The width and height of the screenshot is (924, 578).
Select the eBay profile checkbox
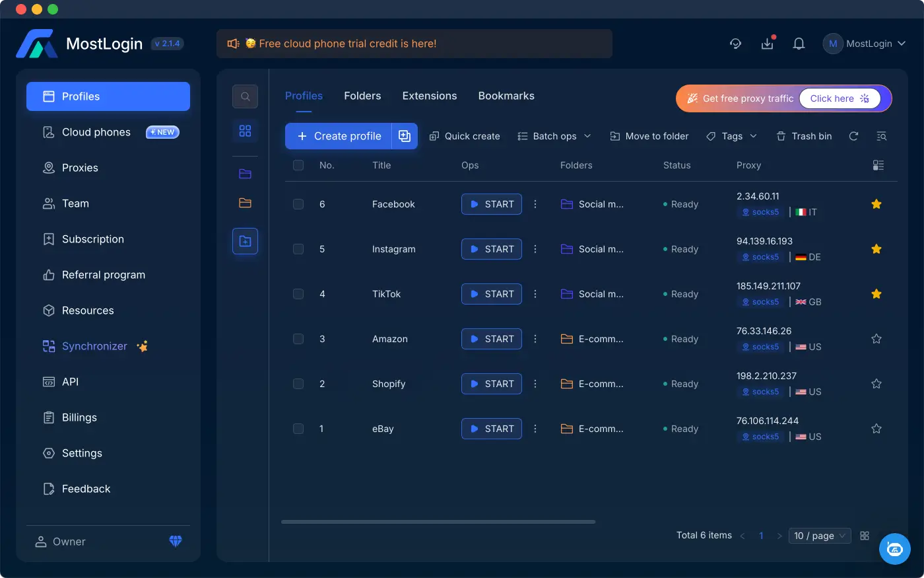coord(298,429)
